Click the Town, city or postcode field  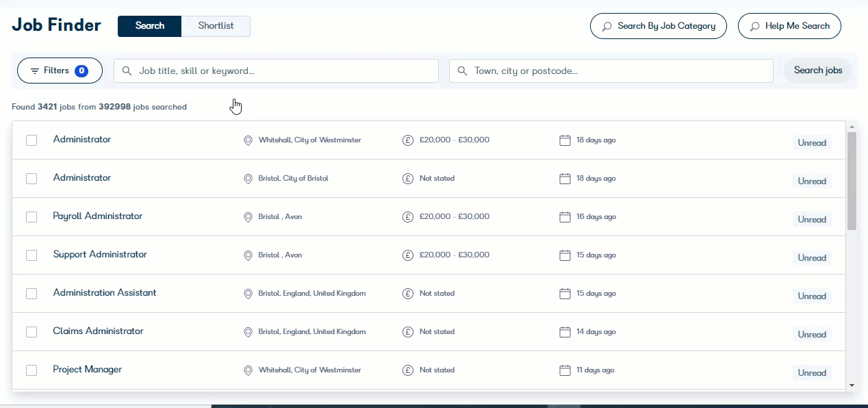pos(611,71)
